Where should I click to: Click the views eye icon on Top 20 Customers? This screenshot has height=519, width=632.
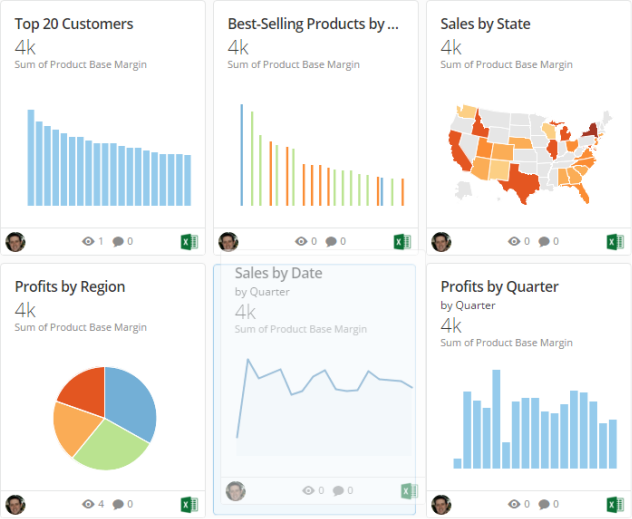coord(88,241)
